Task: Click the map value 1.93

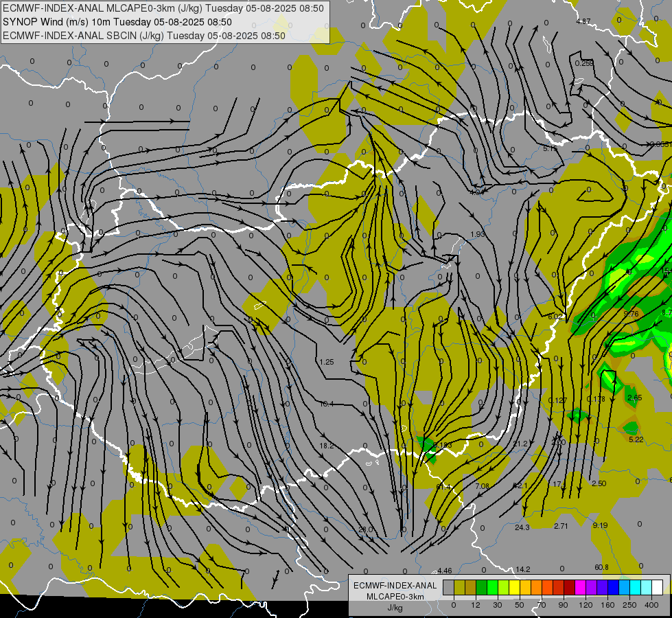Action: pos(478,234)
